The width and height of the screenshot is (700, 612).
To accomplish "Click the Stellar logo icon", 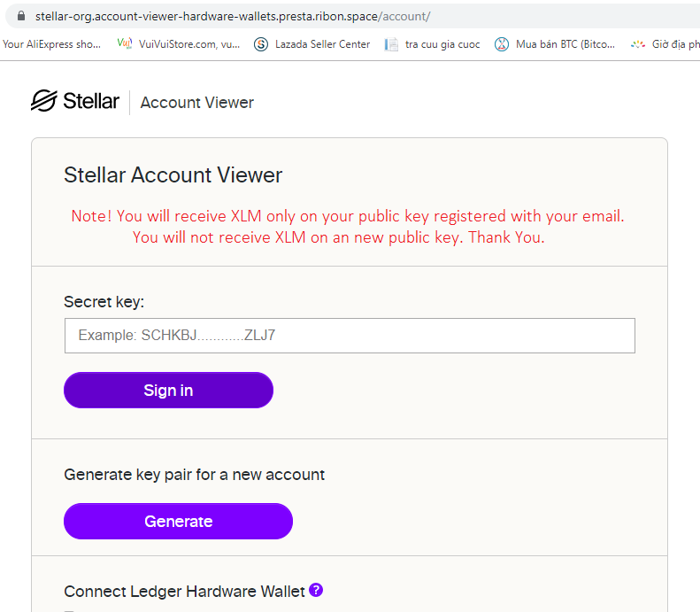I will tap(43, 101).
